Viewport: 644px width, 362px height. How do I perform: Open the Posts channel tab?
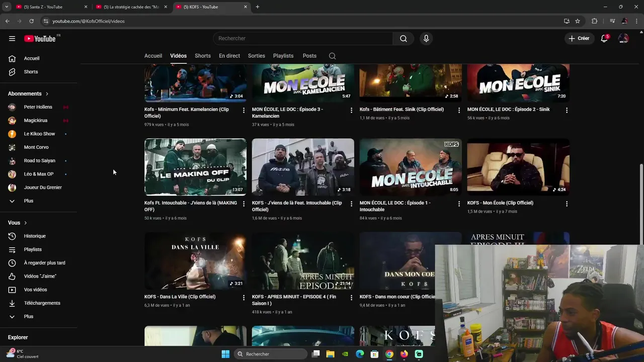(309, 56)
